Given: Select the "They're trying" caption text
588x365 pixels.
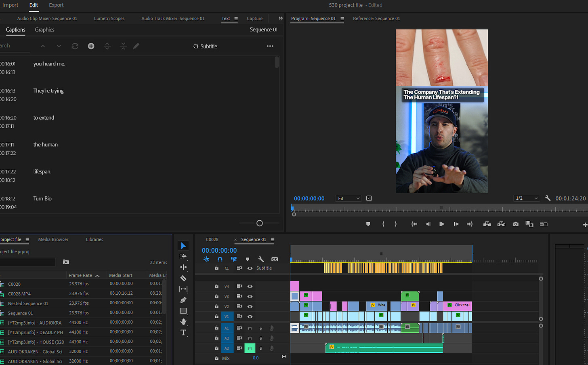Looking at the screenshot, I should tap(48, 91).
